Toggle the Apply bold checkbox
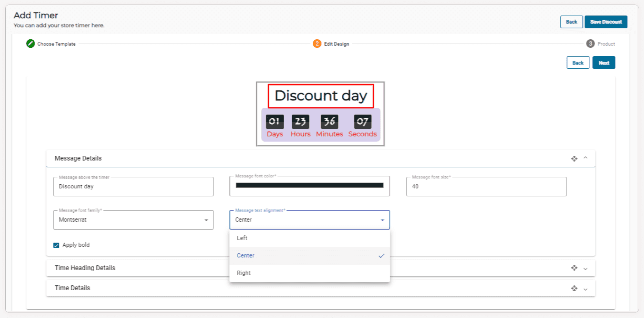The height and width of the screenshot is (318, 644). [56, 245]
